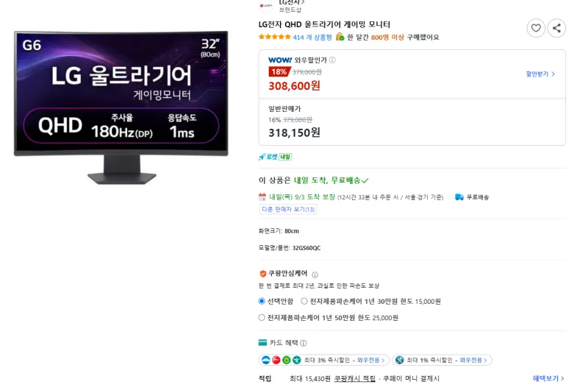
Task: Click the 한 달간 800명 이상 구매했어요 text
Action: click(x=393, y=38)
